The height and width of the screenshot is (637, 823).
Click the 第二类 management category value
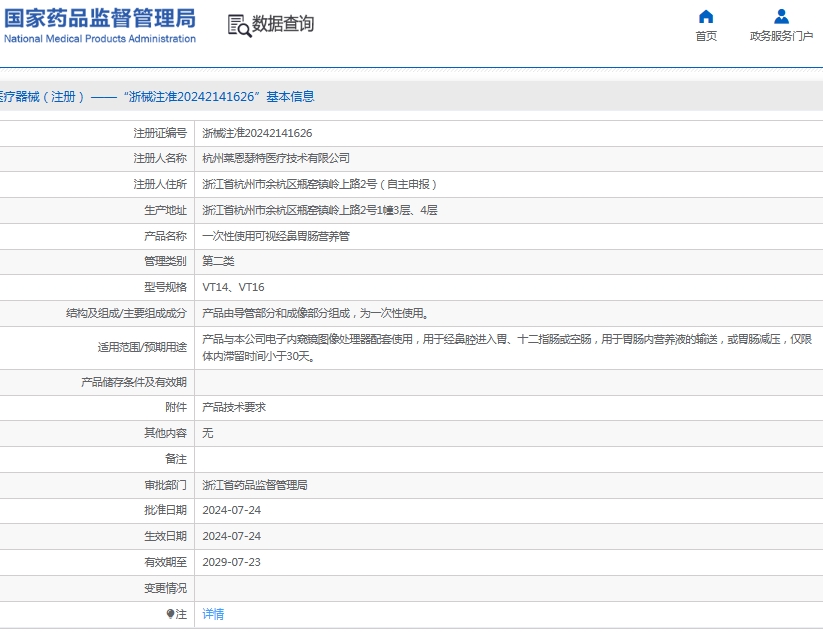pyautogui.click(x=218, y=261)
